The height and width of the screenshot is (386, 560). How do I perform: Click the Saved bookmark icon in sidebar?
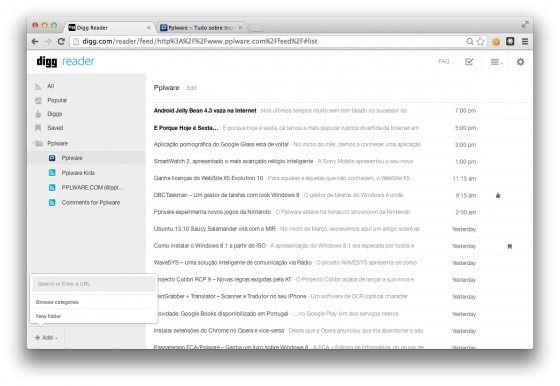[x=38, y=128]
